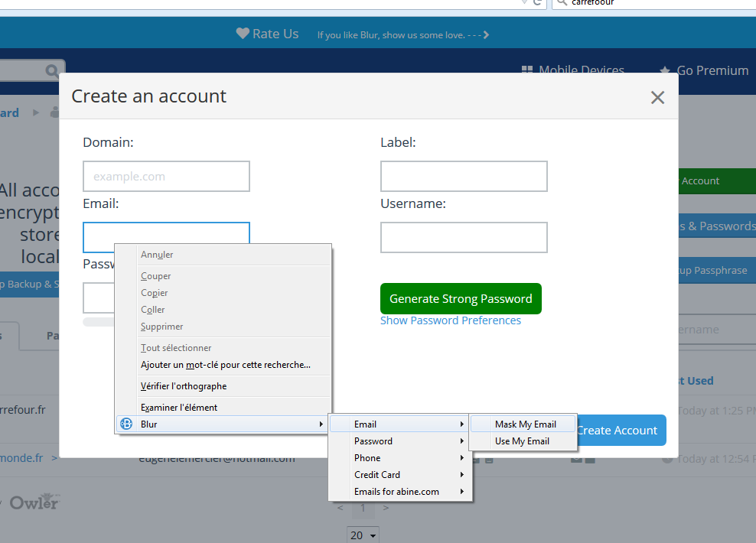The image size is (756, 543).
Task: Click the Rate Us heart icon
Action: pyautogui.click(x=243, y=33)
